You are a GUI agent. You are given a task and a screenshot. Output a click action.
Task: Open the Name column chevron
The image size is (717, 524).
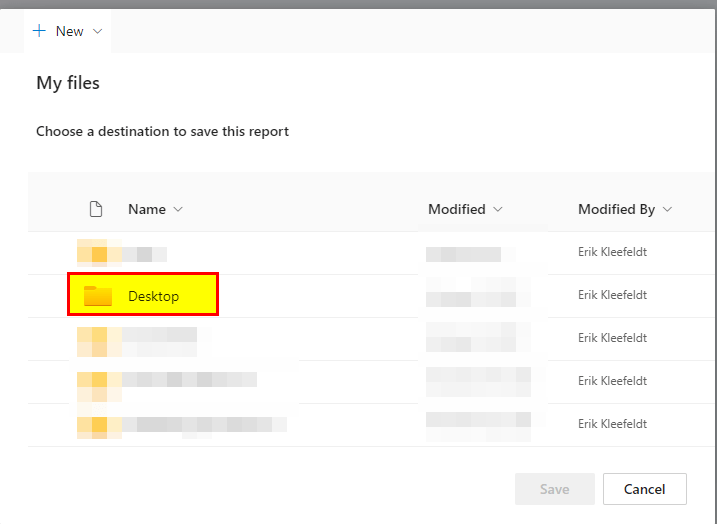tap(178, 209)
